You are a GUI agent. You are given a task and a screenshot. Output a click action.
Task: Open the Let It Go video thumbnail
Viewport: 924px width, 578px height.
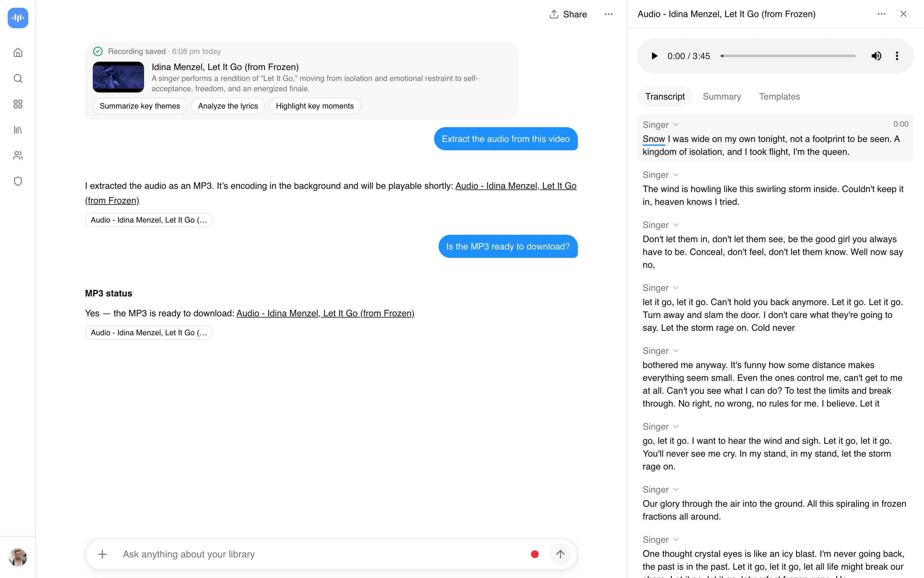[118, 77]
